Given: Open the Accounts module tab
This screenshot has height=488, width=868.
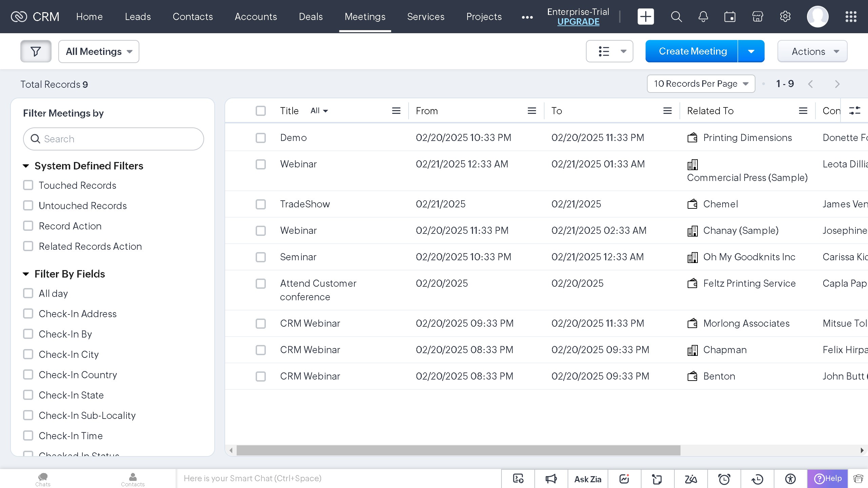Looking at the screenshot, I should coord(256,17).
